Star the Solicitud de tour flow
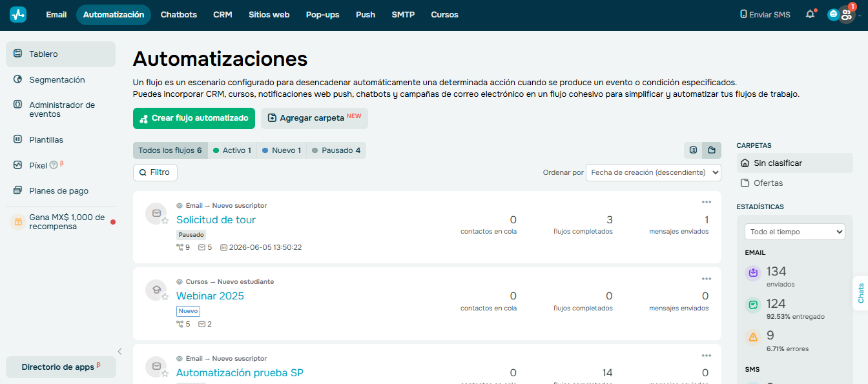 click(165, 221)
